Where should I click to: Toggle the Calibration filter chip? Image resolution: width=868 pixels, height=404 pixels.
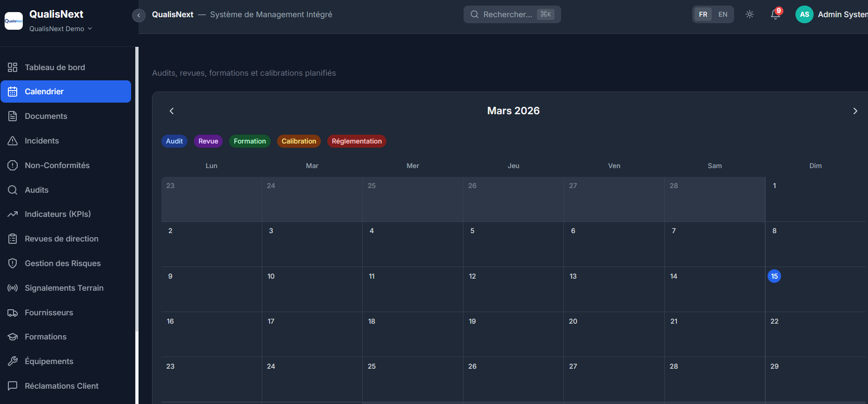tap(299, 141)
